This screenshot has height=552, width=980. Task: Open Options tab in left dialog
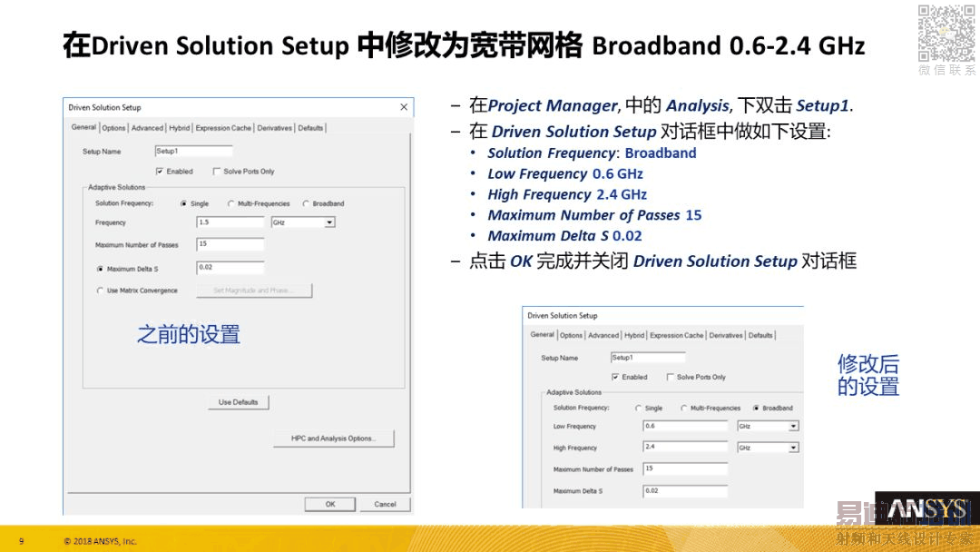(x=113, y=128)
